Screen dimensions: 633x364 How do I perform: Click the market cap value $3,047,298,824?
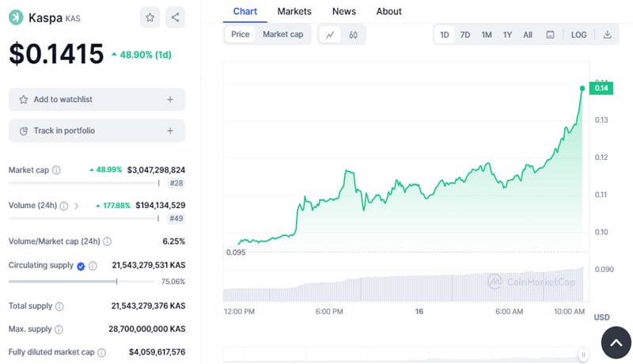coord(156,170)
